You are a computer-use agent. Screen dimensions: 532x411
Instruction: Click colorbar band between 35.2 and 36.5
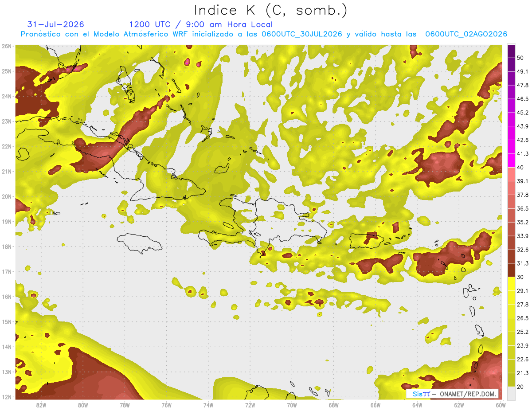click(x=511, y=215)
